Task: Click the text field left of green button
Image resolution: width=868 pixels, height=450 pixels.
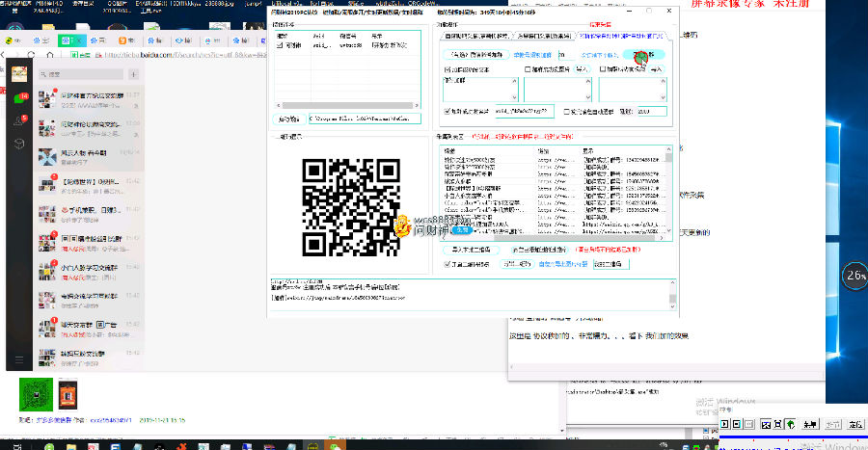Action: pyautogui.click(x=566, y=55)
